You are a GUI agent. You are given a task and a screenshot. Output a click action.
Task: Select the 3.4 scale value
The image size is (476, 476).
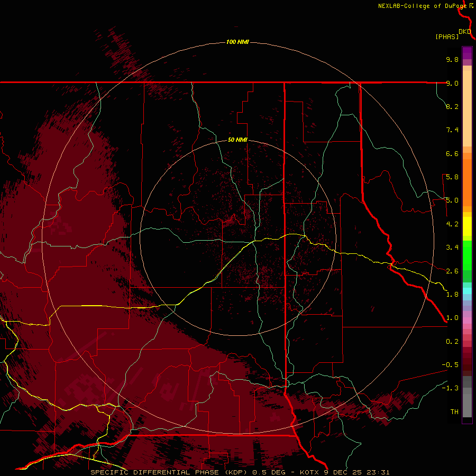[452, 248]
